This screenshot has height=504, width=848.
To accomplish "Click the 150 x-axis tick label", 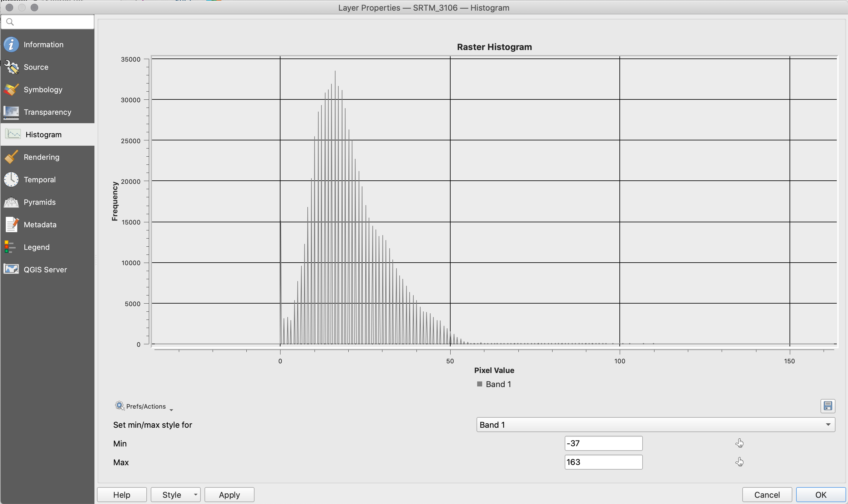I will coord(789,361).
